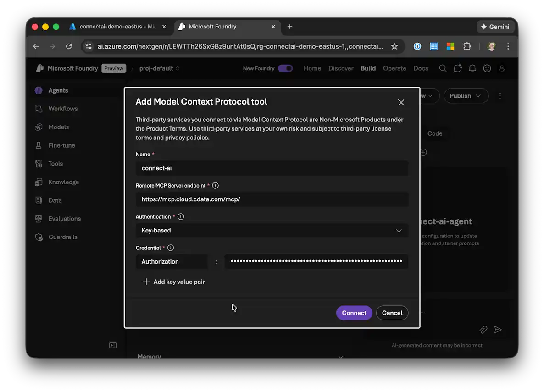544x392 pixels.
Task: Bookmark page with the star icon
Action: [394, 46]
